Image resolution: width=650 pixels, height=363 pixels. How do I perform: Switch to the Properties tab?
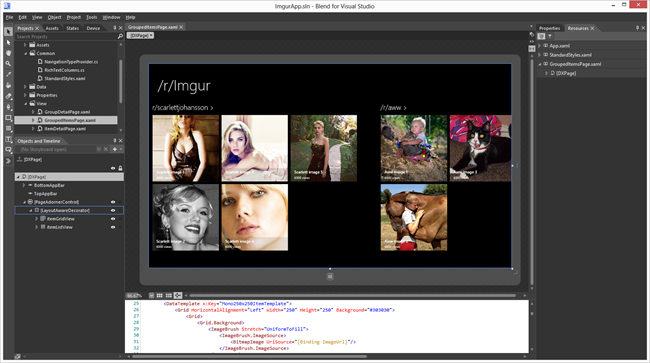coord(549,28)
